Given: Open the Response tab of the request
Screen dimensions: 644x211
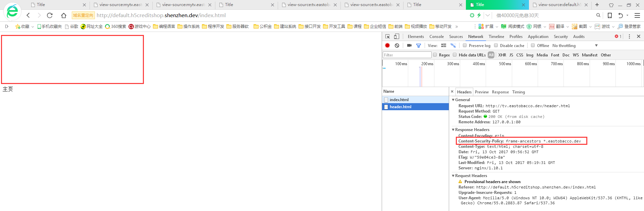Looking at the screenshot, I should tap(500, 92).
